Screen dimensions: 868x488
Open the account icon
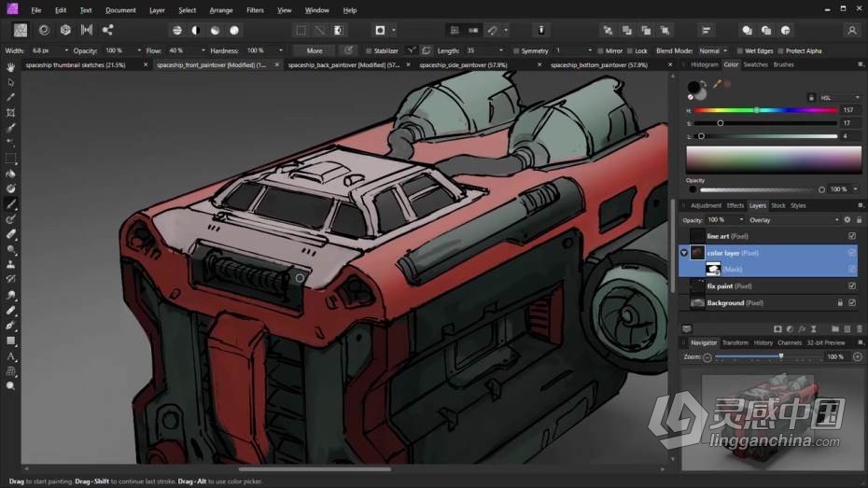coord(852,31)
